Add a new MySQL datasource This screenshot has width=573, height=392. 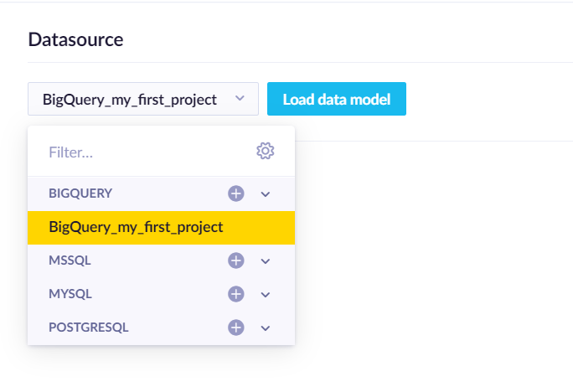pyautogui.click(x=236, y=294)
